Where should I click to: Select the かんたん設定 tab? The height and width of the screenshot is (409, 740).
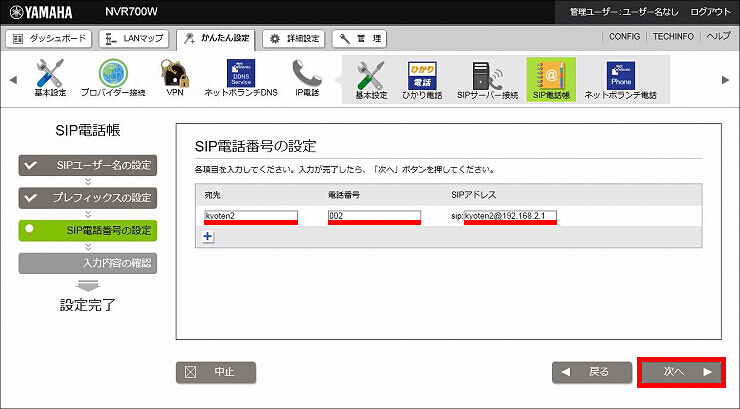(216, 39)
